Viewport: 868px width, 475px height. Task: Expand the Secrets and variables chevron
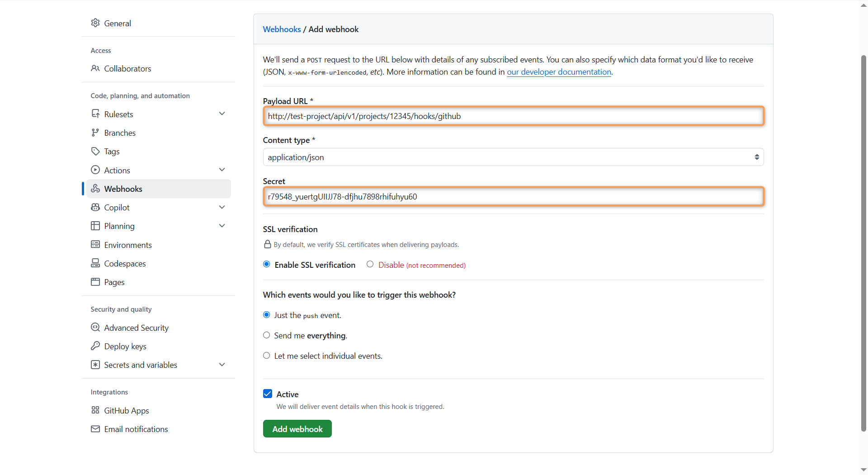tap(222, 365)
